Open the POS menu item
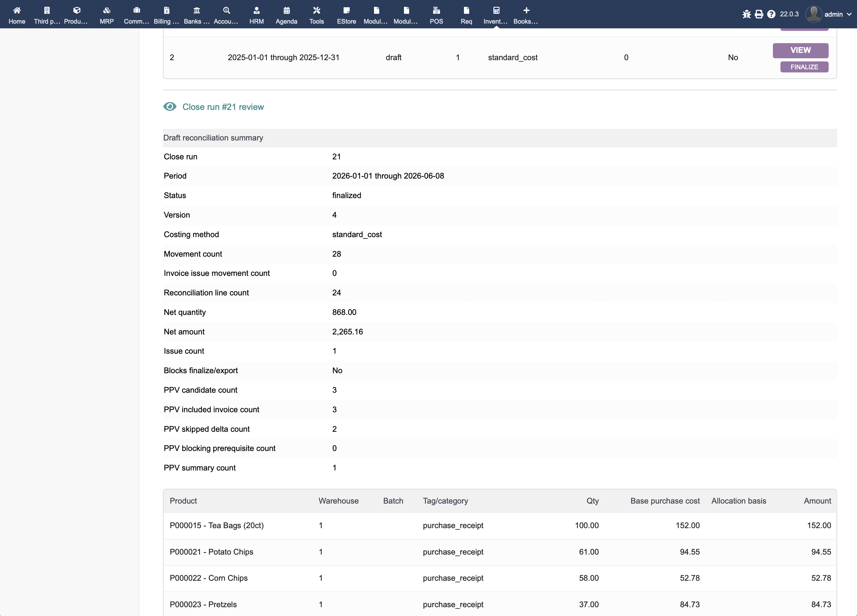Viewport: 857px width, 616px height. [x=436, y=15]
